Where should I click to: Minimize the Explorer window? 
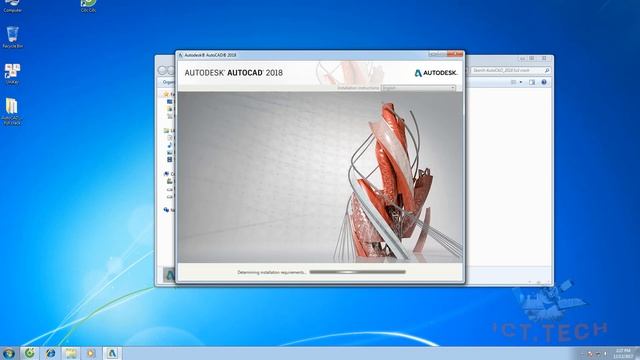pyautogui.click(x=522, y=59)
